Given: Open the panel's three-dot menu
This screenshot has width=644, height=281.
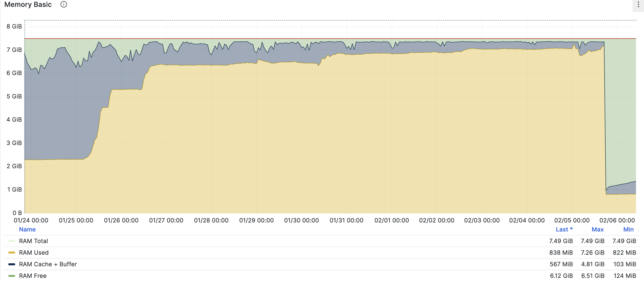Looking at the screenshot, I should (638, 5).
